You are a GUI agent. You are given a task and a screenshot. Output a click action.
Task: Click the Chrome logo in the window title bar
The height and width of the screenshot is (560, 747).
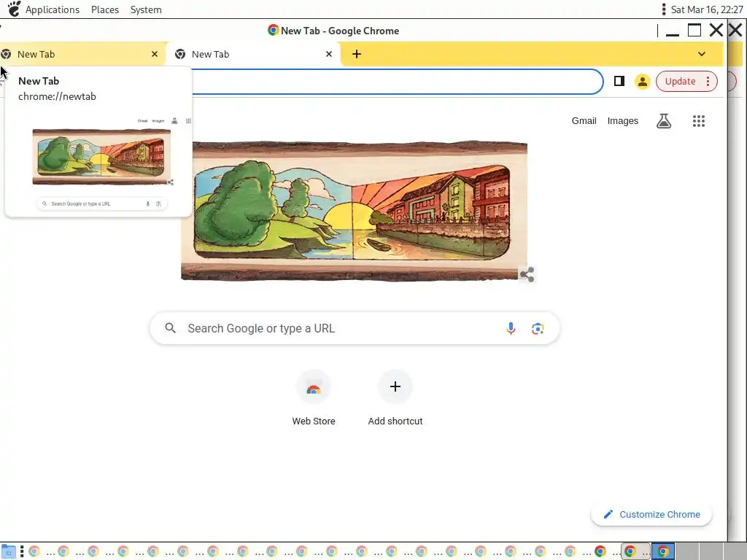click(273, 30)
